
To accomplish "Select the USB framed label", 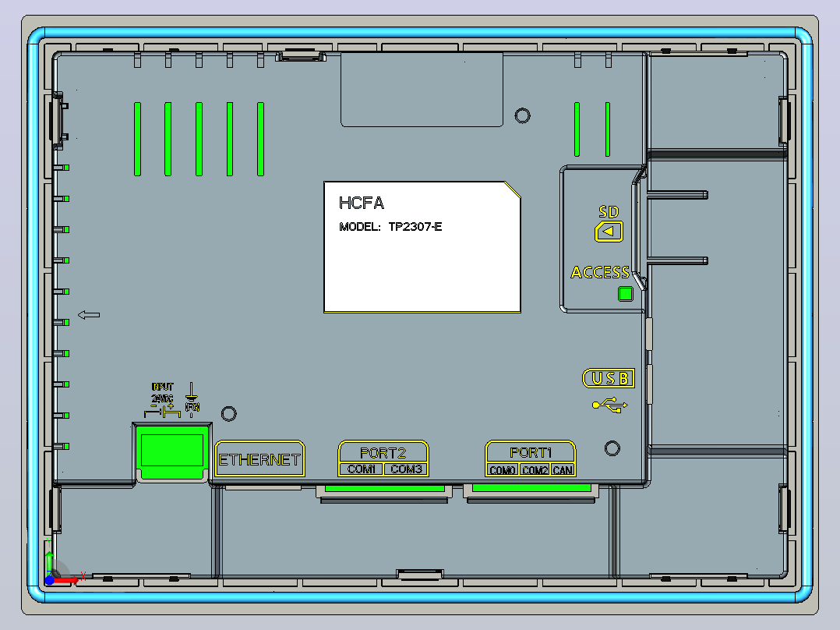I will [x=609, y=378].
